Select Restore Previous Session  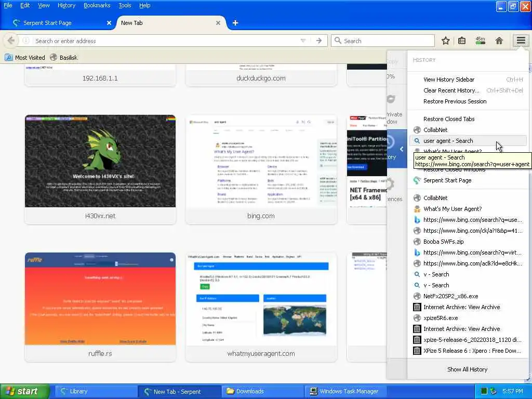tap(468, 101)
